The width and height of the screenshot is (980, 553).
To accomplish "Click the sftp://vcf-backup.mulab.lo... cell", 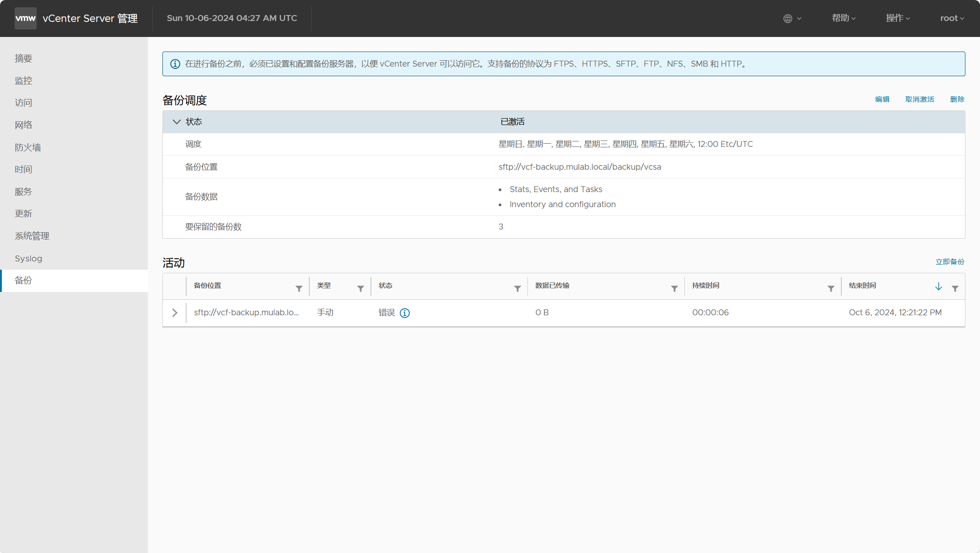I will point(246,313).
